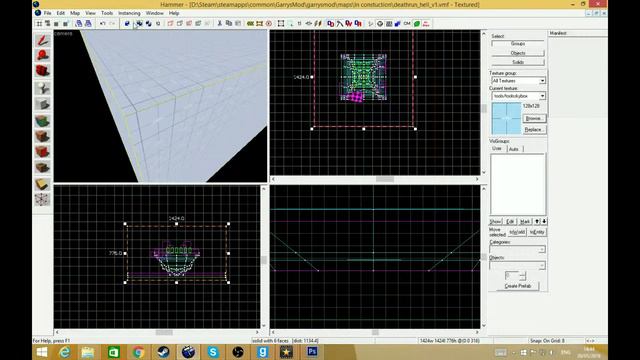Image resolution: width=640 pixels, height=360 pixels.
Task: Open the Windows Start button
Action: point(42,352)
